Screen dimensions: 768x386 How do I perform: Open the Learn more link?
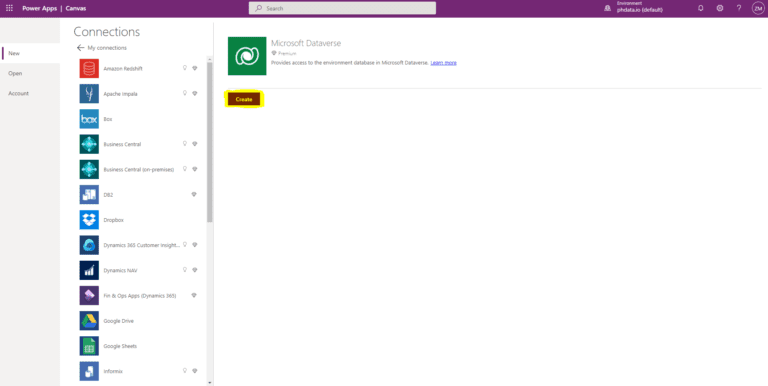point(444,63)
